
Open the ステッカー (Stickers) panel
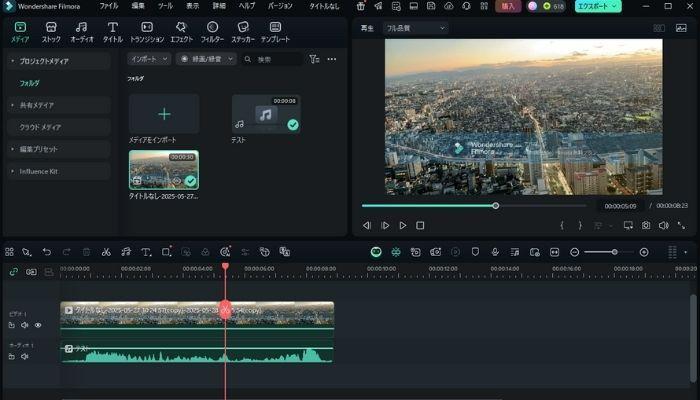pyautogui.click(x=243, y=31)
